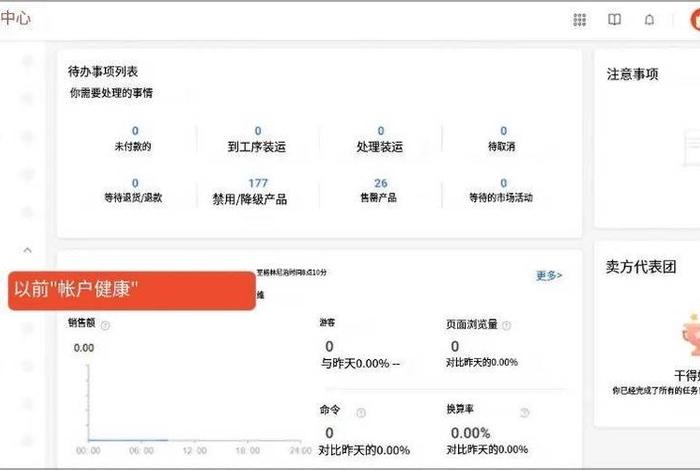Screen dimensions: 700x470
Task: Open 处理装运 count item
Action: click(x=380, y=139)
